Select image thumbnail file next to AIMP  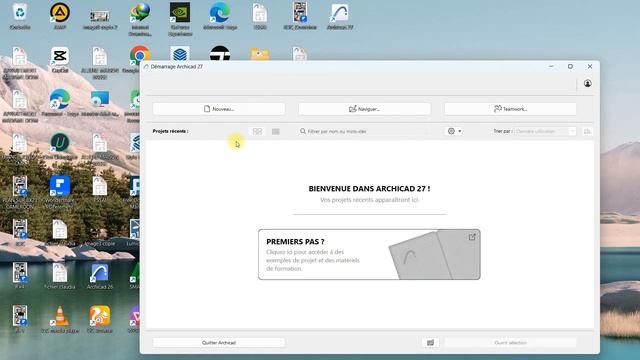100,19
